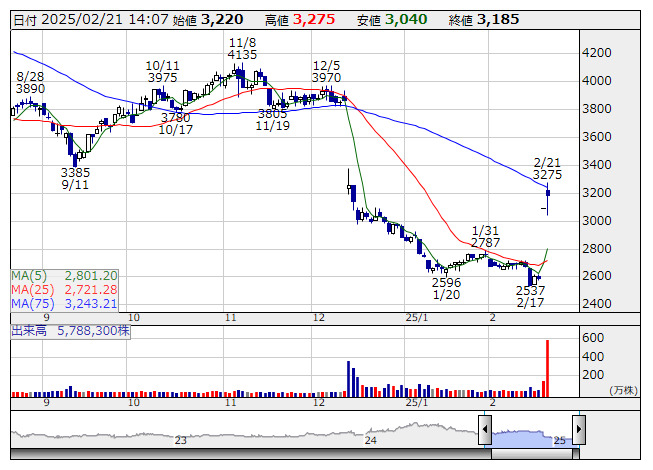Click the 出来高 5,788,300株 volume label

coord(70,331)
